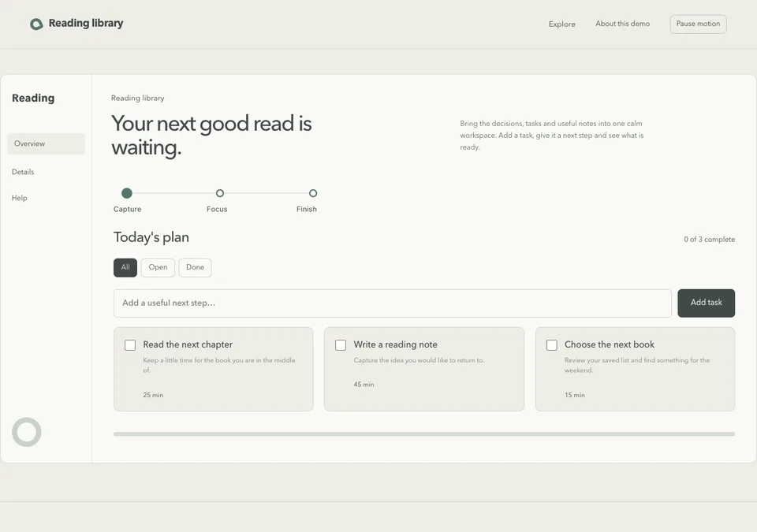Select the Capture step marker
Viewport: 757px width, 532px height.
(127, 193)
